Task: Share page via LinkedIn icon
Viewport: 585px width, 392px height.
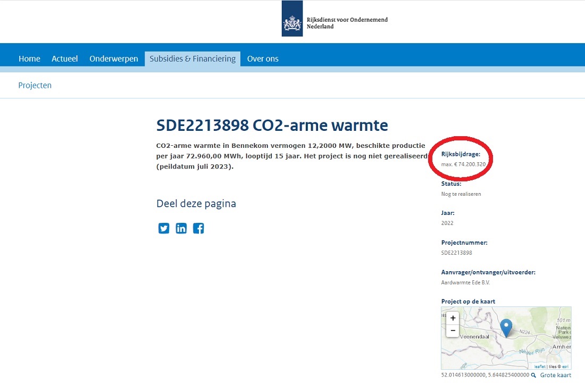Action: 181,228
